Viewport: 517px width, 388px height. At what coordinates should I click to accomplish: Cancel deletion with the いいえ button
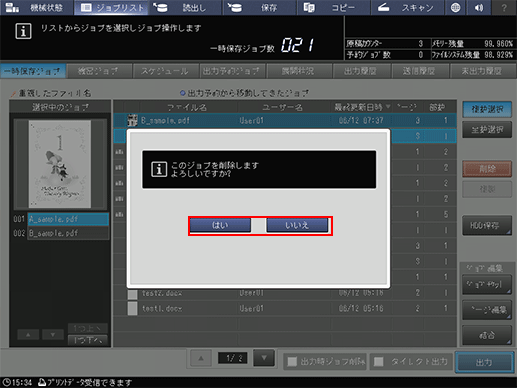click(297, 225)
